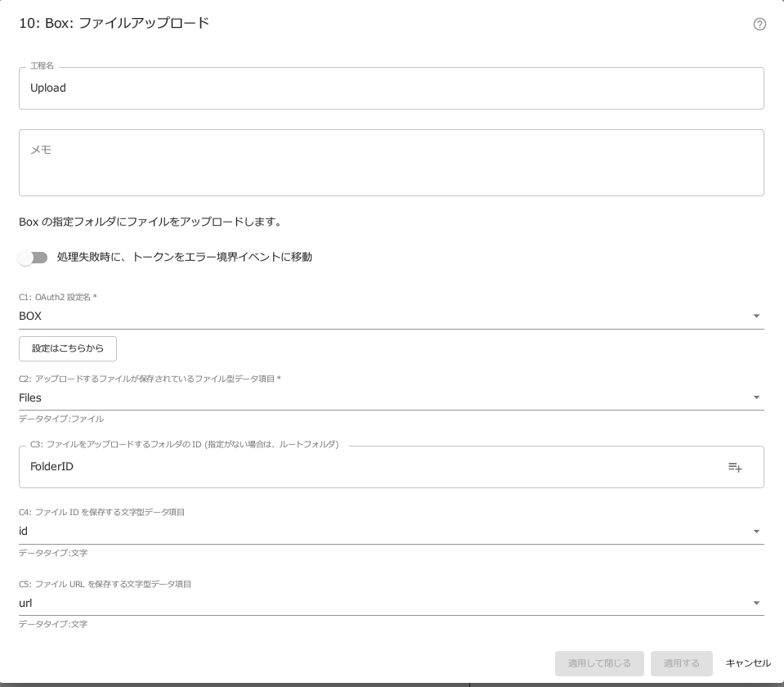This screenshot has width=784, height=687.
Task: Click the 処理失敗時に toggle label text
Action: click(185, 257)
